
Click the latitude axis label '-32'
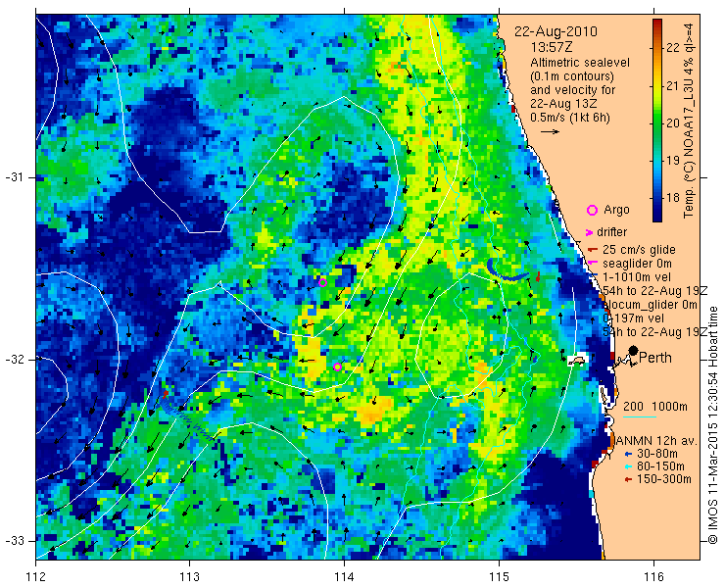pyautogui.click(x=14, y=360)
